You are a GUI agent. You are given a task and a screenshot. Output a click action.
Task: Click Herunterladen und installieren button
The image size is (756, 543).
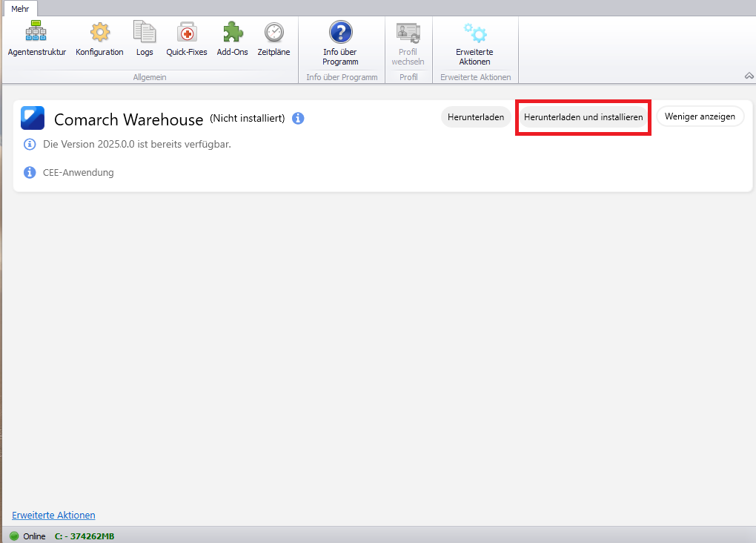pos(583,117)
